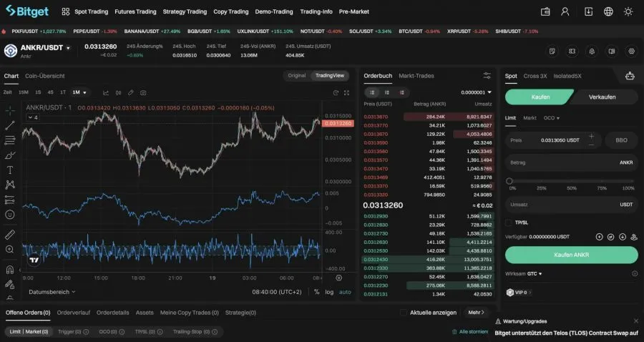Activate the chart zoom-in tool

(x=10, y=249)
